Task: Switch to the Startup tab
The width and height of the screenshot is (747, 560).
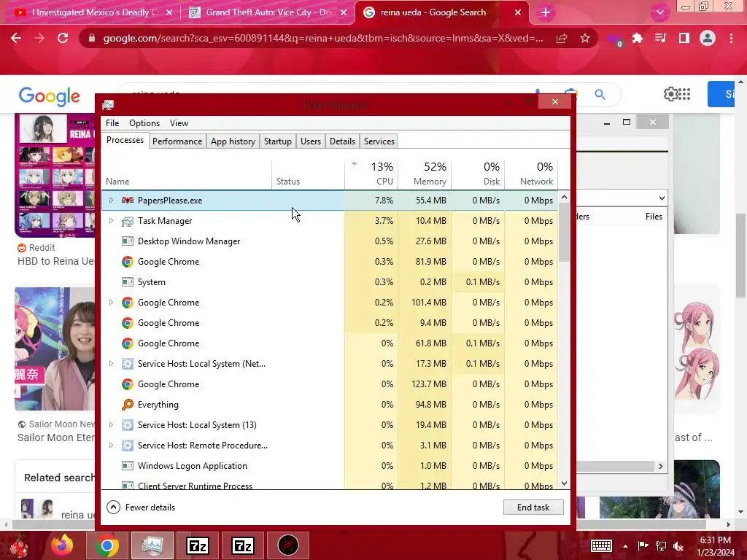Action: point(278,141)
